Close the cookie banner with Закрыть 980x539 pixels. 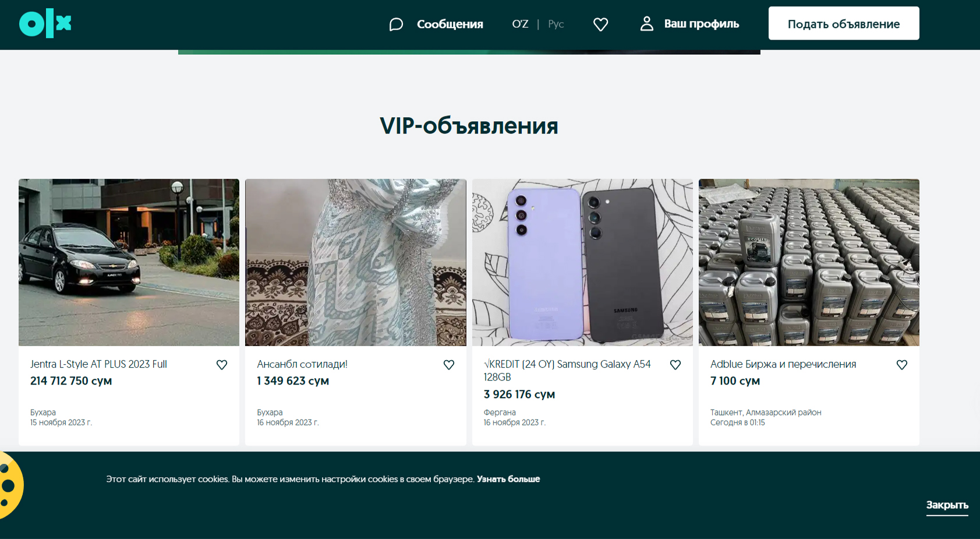tap(947, 505)
